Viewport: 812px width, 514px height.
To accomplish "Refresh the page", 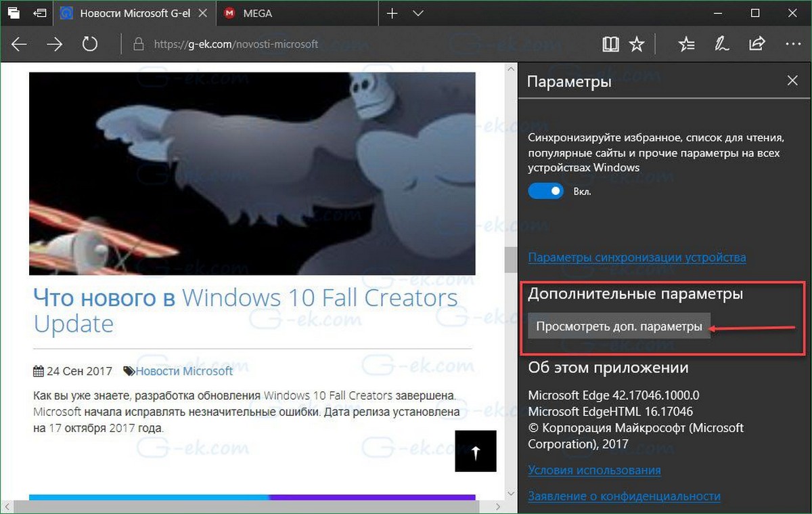I will 90,44.
